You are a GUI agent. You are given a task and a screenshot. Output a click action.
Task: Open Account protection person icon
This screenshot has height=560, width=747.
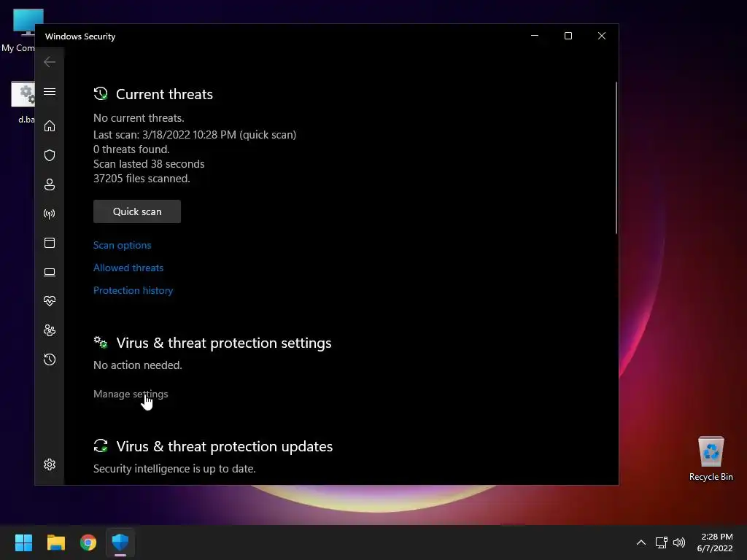pyautogui.click(x=50, y=184)
